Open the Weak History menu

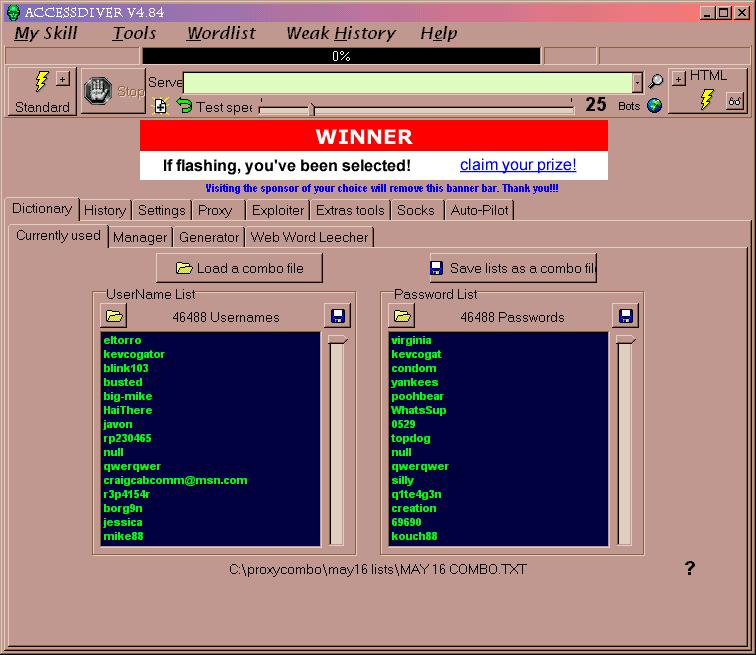click(x=341, y=33)
